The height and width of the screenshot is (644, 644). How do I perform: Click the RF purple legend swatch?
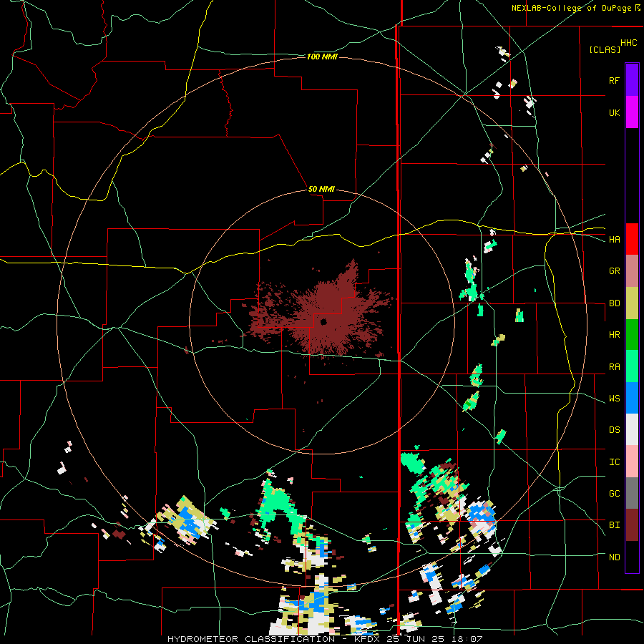[x=632, y=80]
